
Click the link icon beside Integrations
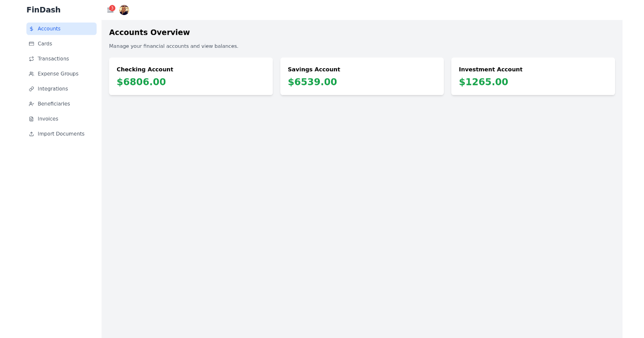pos(32,89)
